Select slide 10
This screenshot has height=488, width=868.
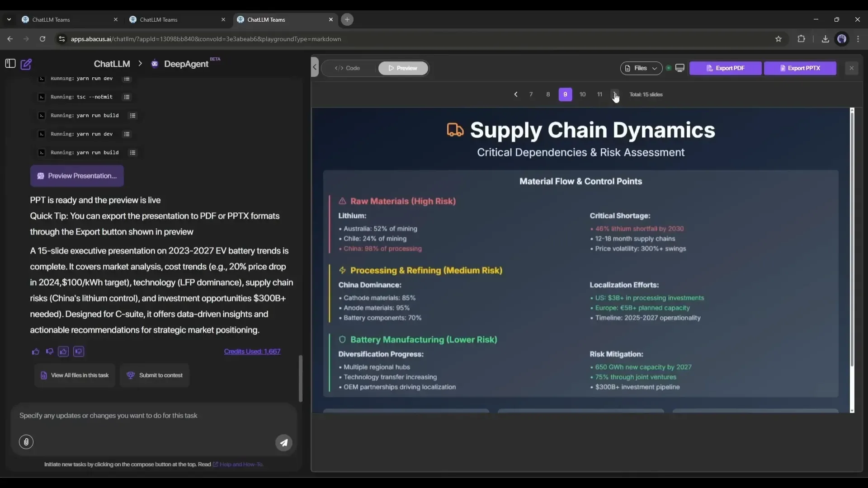(x=583, y=94)
